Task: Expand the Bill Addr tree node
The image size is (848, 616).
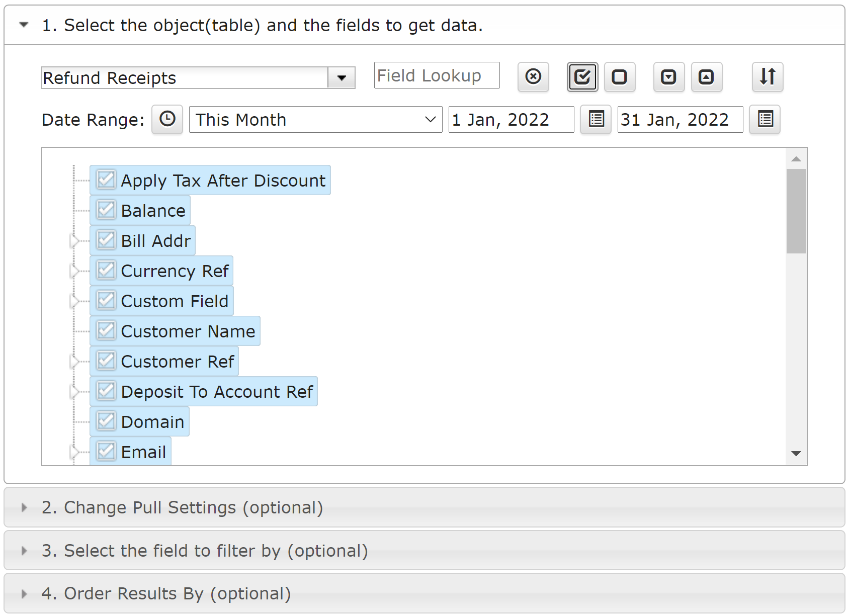Action: [x=74, y=241]
